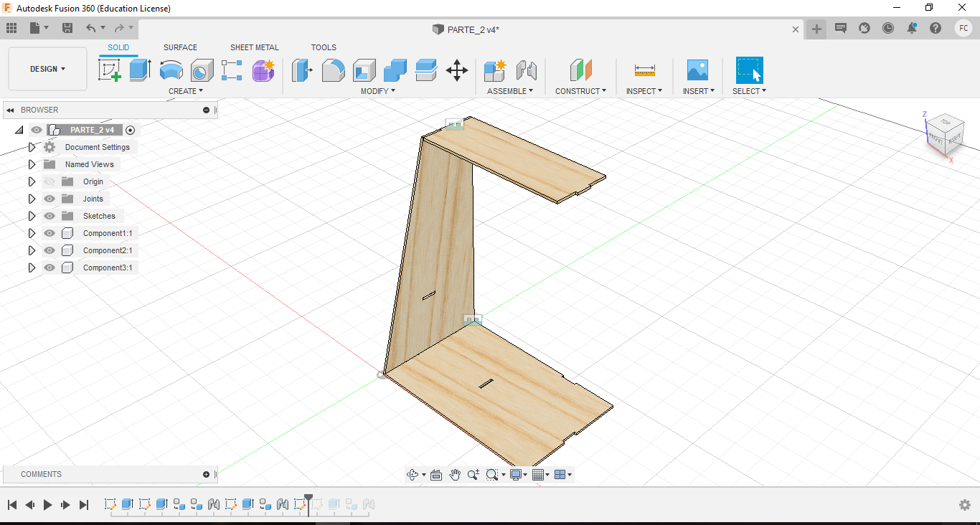Screen dimensions: 980x525
Task: Expand the Component2:1 tree node
Action: pos(32,250)
